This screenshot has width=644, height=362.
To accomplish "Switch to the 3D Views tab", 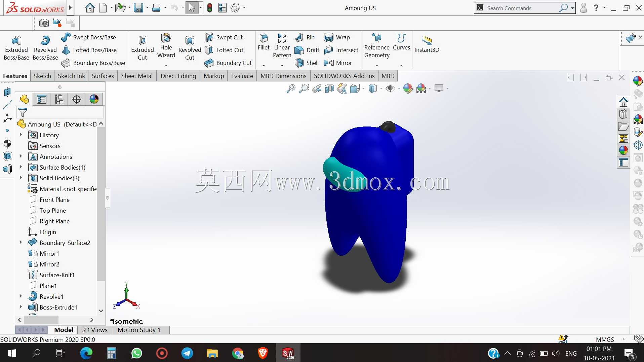I will click(x=94, y=330).
